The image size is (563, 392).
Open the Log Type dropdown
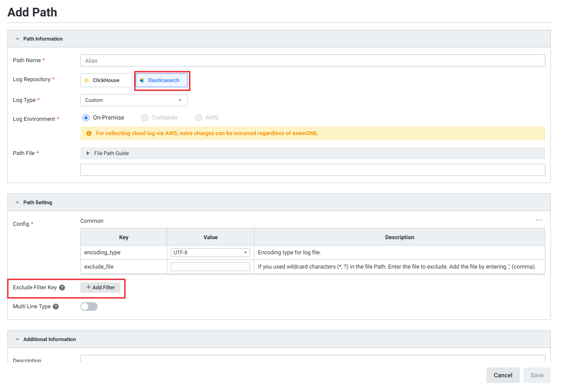pos(134,100)
